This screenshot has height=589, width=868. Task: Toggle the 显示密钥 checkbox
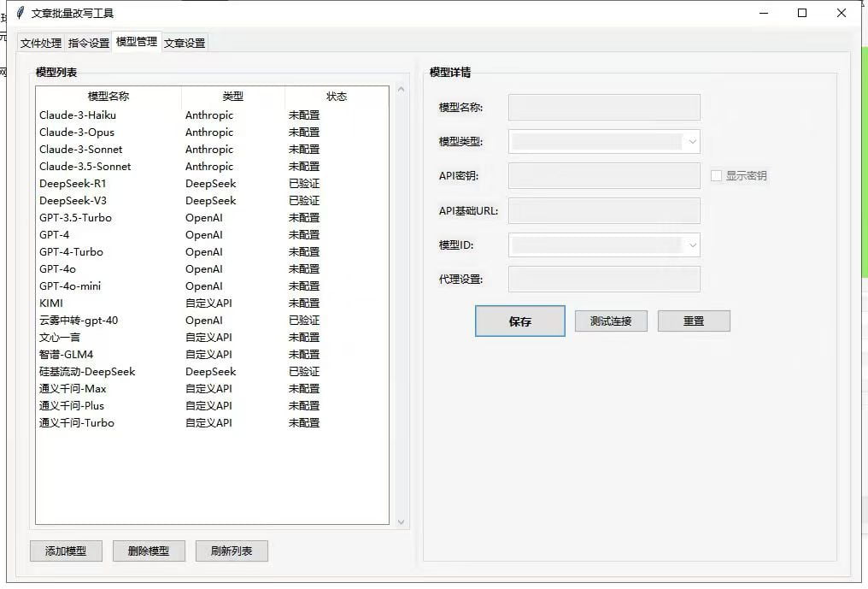click(x=716, y=175)
